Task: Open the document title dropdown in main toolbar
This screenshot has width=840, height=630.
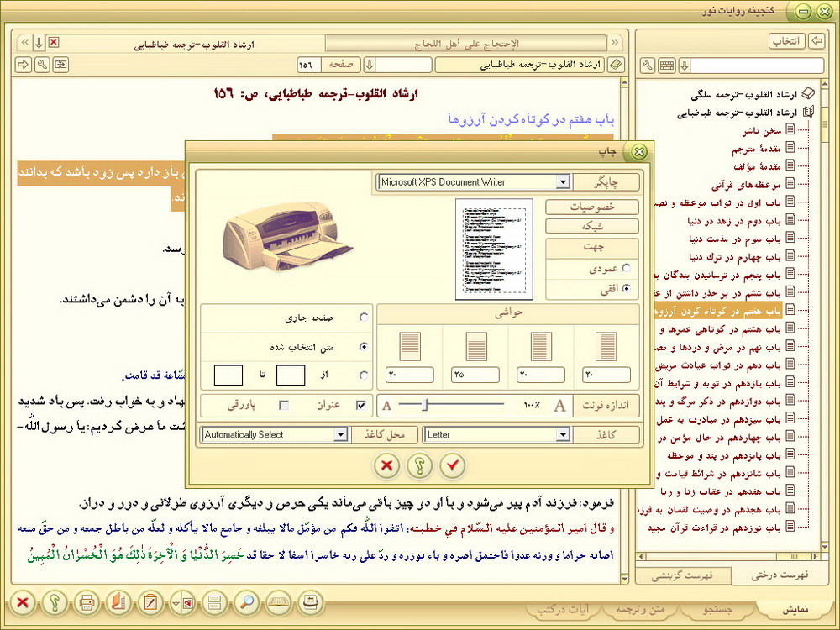Action: click(520, 65)
